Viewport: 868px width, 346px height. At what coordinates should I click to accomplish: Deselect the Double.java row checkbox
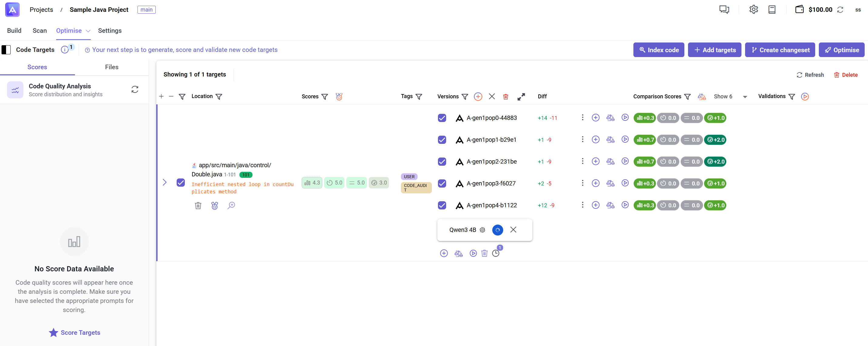click(181, 182)
